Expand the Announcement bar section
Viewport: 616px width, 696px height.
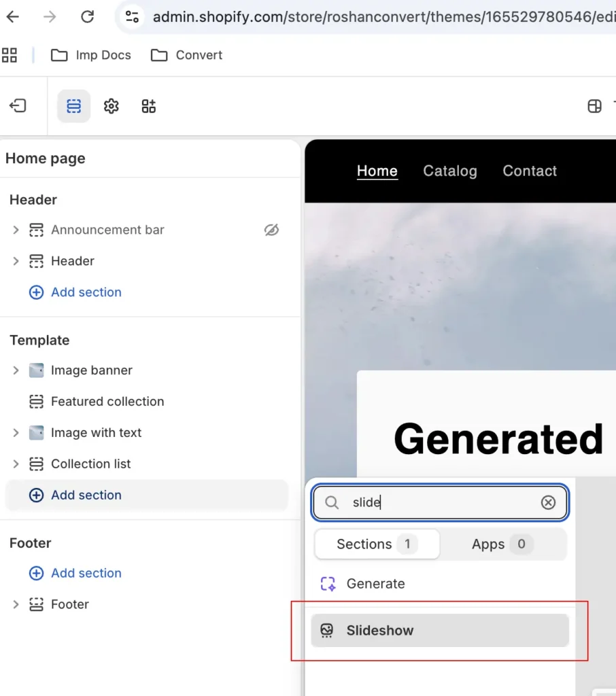point(16,230)
